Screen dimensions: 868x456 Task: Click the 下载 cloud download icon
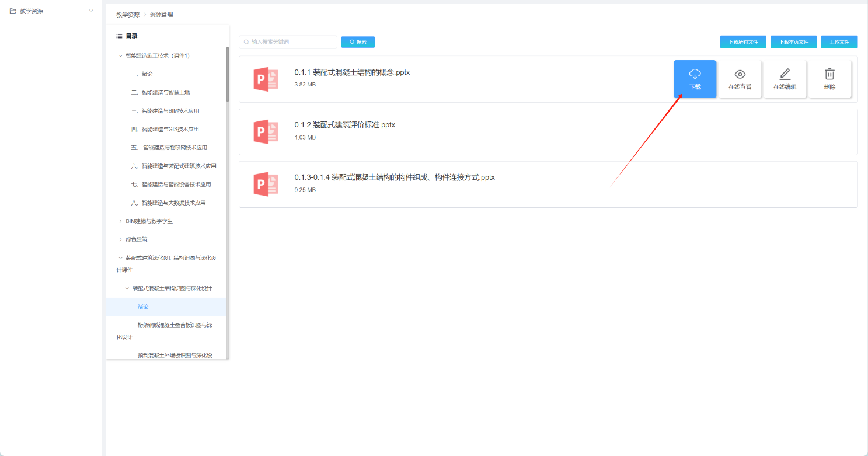pos(695,74)
